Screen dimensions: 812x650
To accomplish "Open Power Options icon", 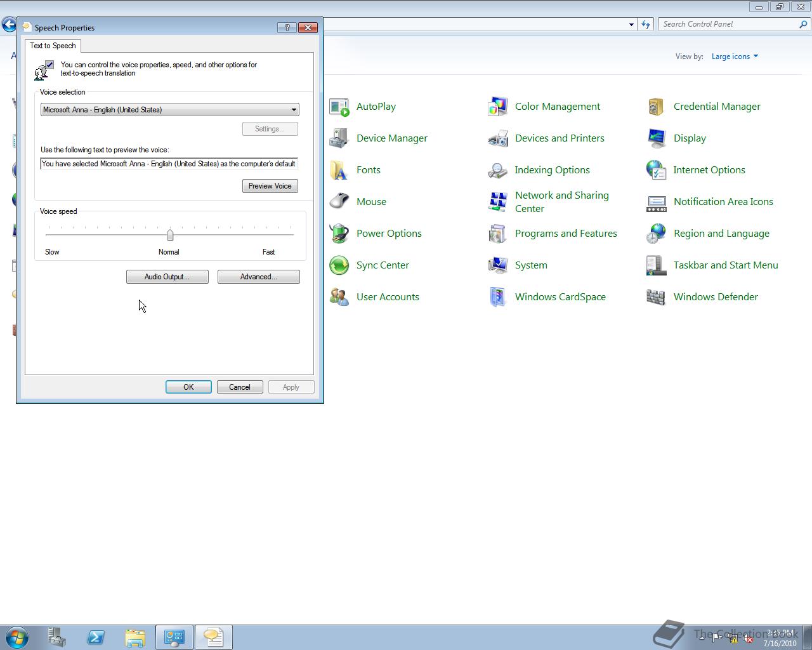I will [x=339, y=234].
